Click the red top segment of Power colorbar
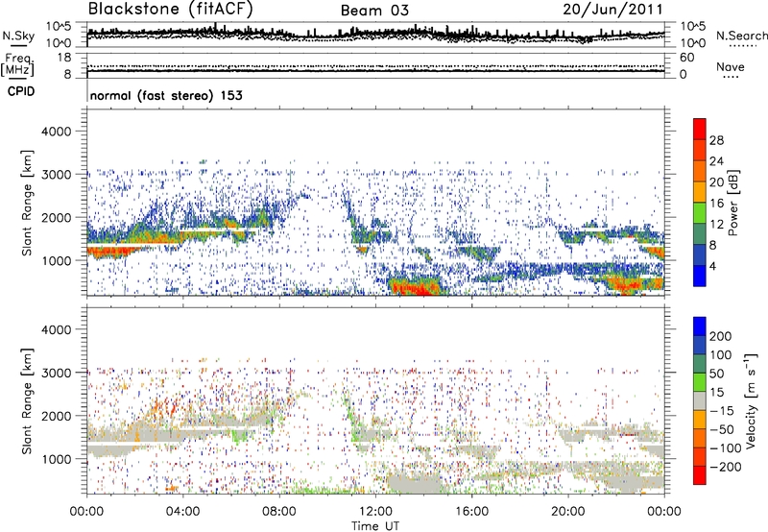768x532 pixels. [x=700, y=130]
